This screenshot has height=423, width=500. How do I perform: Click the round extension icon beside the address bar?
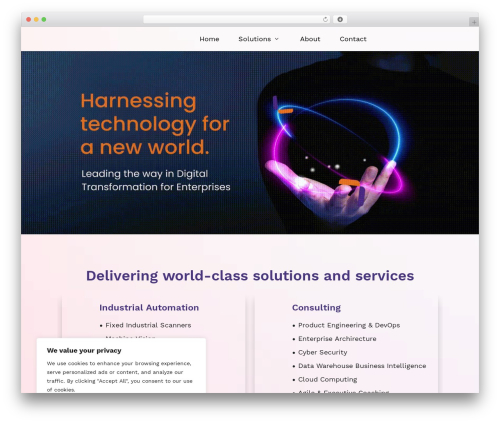click(x=340, y=20)
